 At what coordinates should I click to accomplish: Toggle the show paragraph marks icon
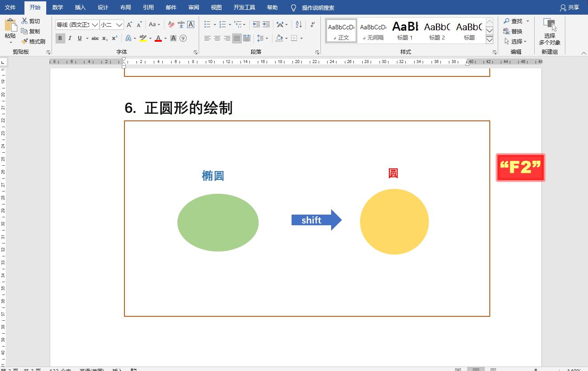click(x=312, y=24)
